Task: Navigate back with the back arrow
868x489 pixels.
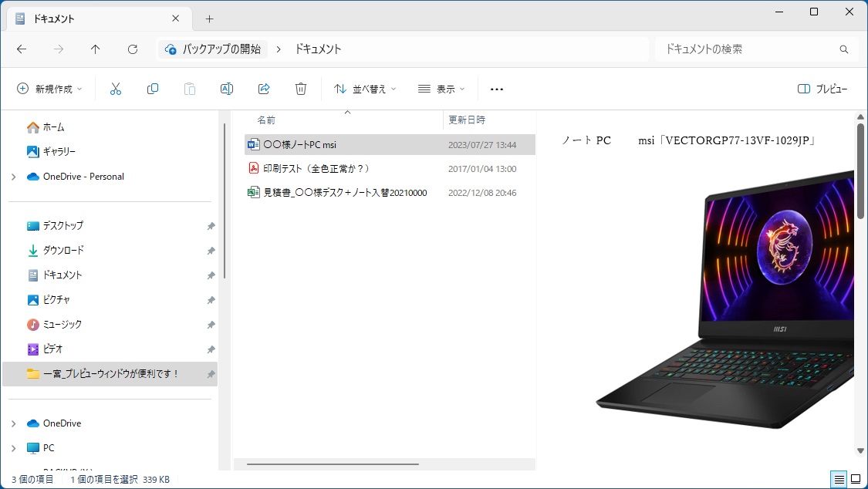Action: pyautogui.click(x=22, y=49)
